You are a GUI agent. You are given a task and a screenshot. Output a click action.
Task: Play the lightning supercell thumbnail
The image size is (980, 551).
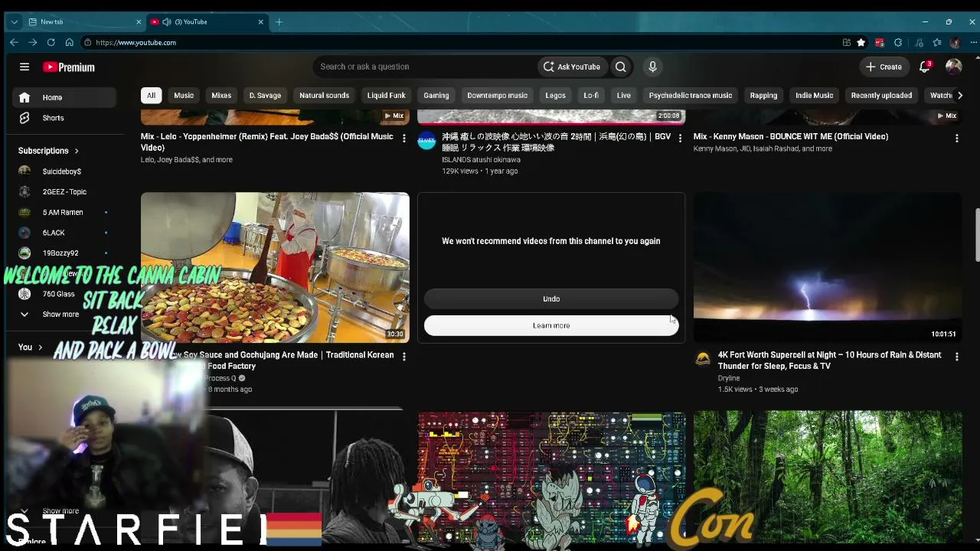(828, 267)
